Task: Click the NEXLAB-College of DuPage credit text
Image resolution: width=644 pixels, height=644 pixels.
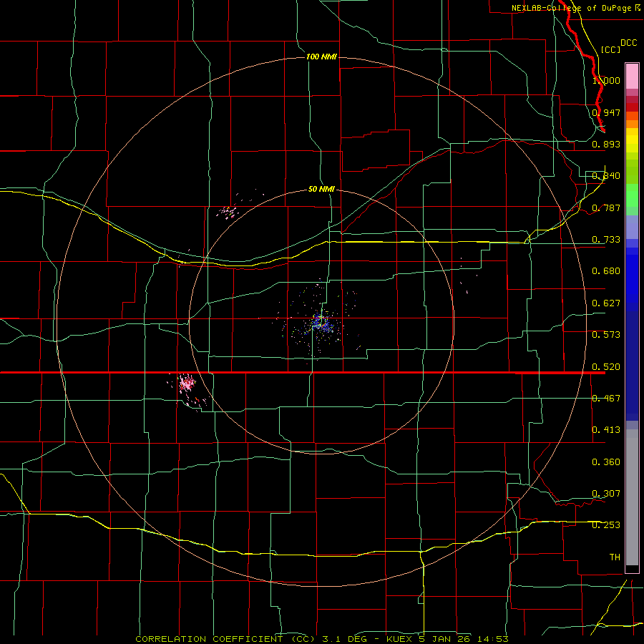Action: point(575,8)
